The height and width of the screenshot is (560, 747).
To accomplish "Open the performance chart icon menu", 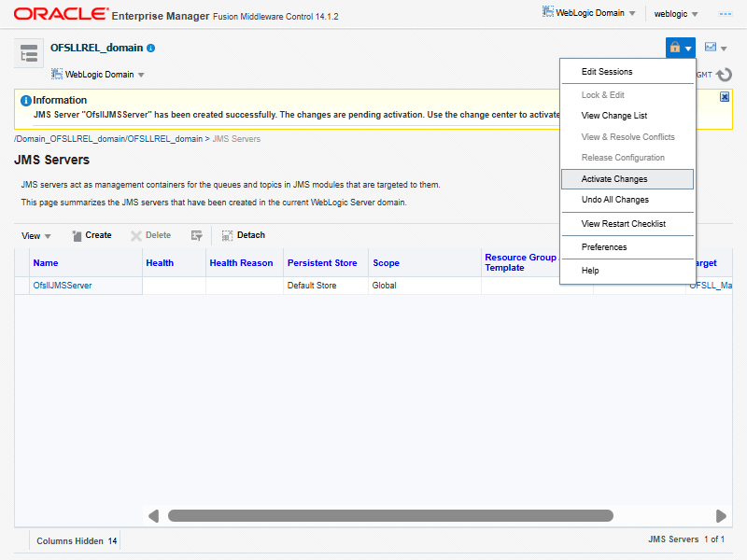I will click(x=711, y=47).
